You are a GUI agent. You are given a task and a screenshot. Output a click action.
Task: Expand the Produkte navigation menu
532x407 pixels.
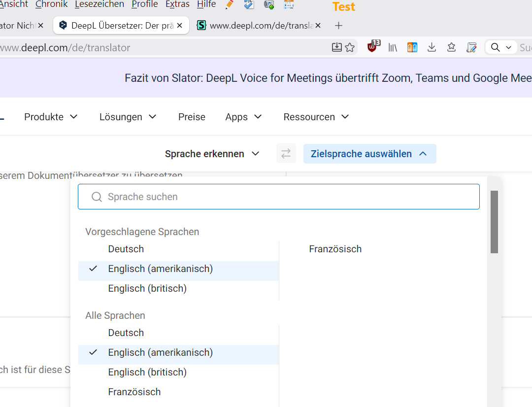[51, 117]
